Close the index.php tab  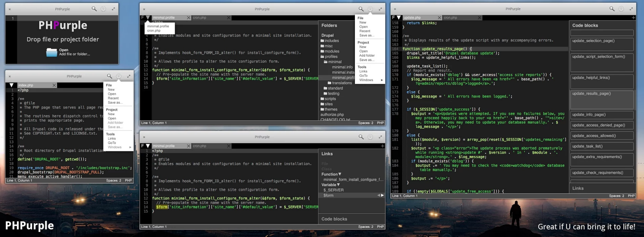(x=54, y=86)
